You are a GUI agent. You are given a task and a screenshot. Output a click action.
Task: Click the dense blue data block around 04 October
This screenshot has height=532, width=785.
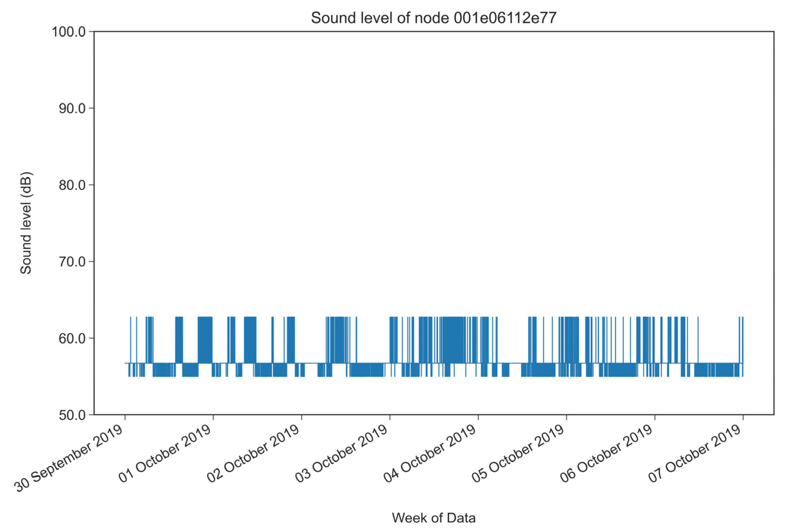point(454,339)
